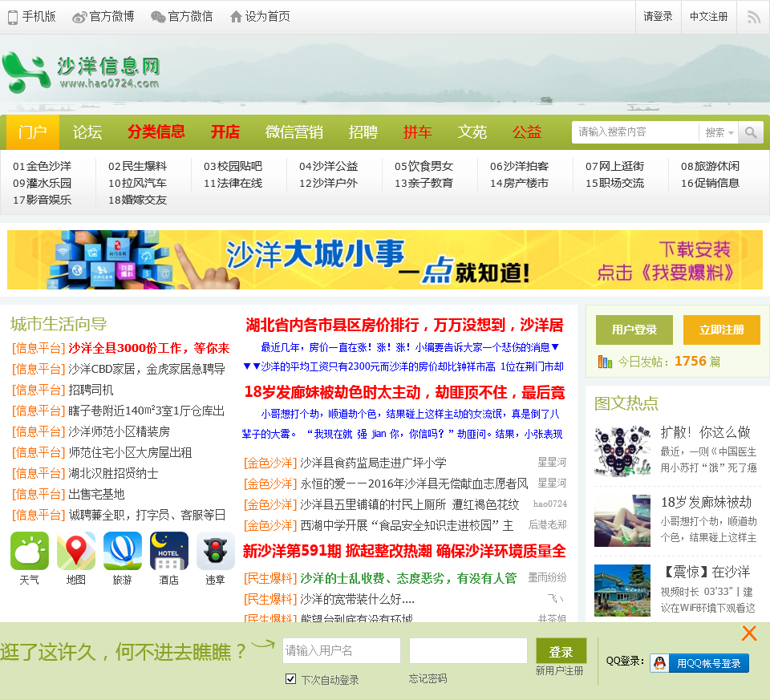Click the magnifier search button
The width and height of the screenshot is (770, 700).
(x=751, y=132)
